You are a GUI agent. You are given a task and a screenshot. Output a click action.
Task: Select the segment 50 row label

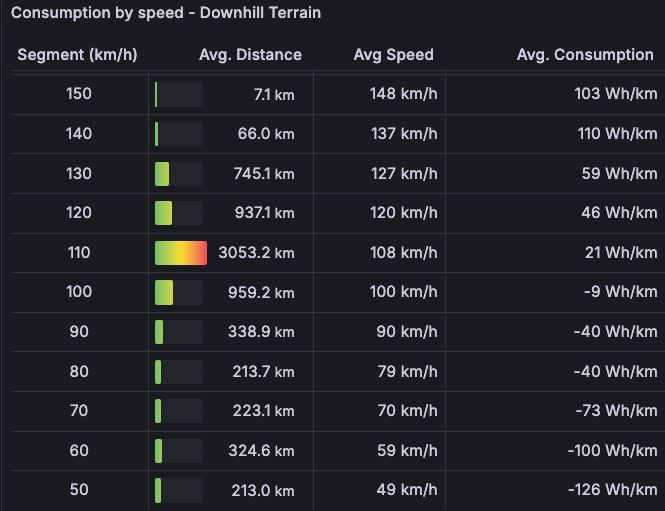coord(79,490)
